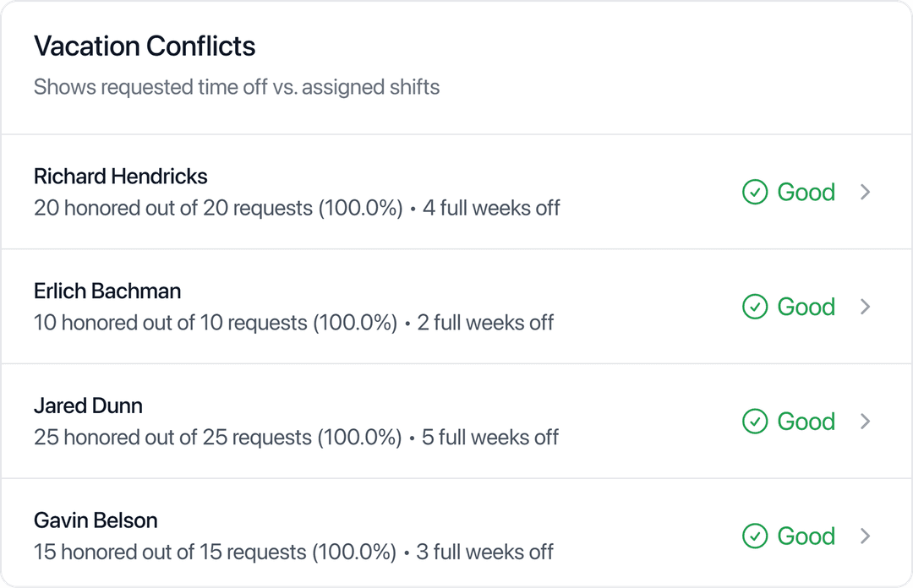913x588 pixels.
Task: Expand Richard Hendricks row chevron
Action: 865,193
